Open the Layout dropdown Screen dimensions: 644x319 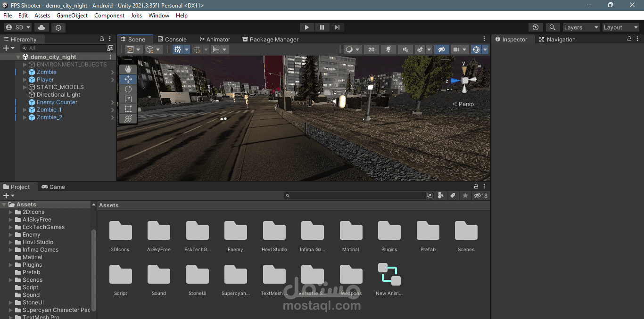click(620, 27)
